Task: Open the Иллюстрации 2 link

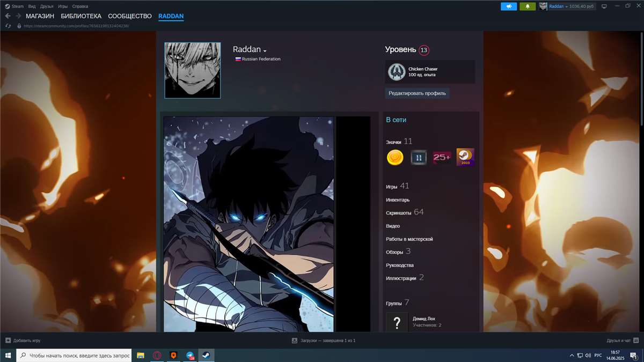Action: [405, 278]
